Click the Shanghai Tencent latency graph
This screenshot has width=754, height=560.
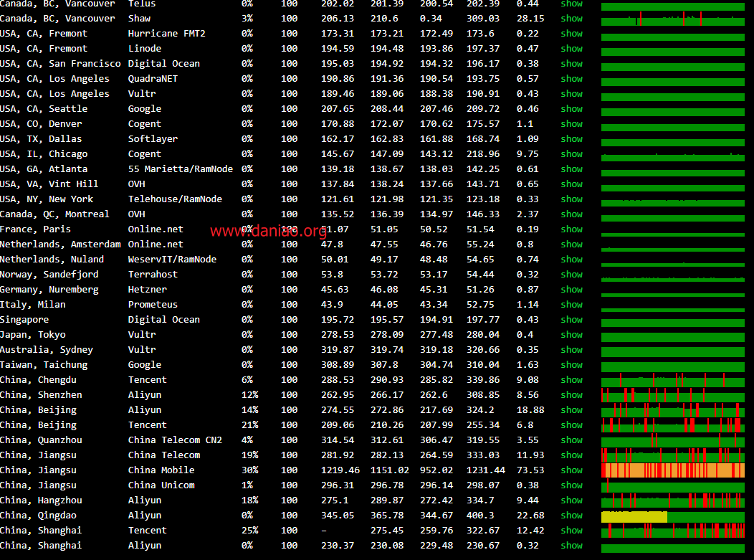tap(673, 531)
